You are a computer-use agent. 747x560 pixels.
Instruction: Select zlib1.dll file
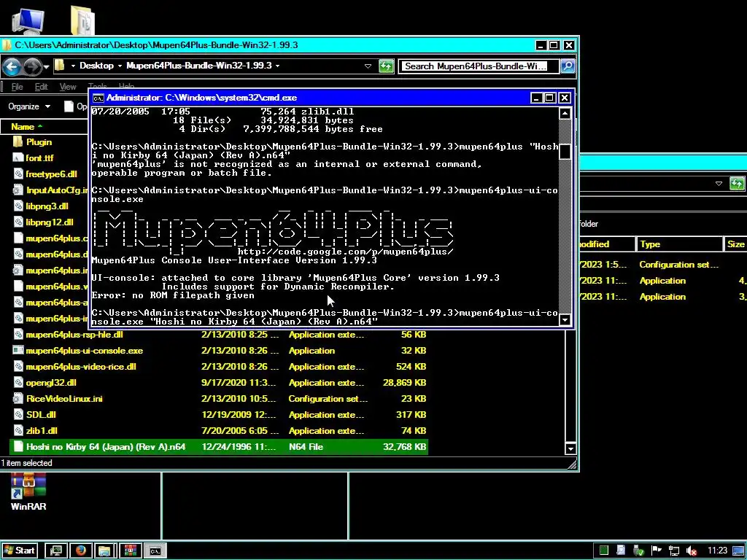tap(36, 431)
